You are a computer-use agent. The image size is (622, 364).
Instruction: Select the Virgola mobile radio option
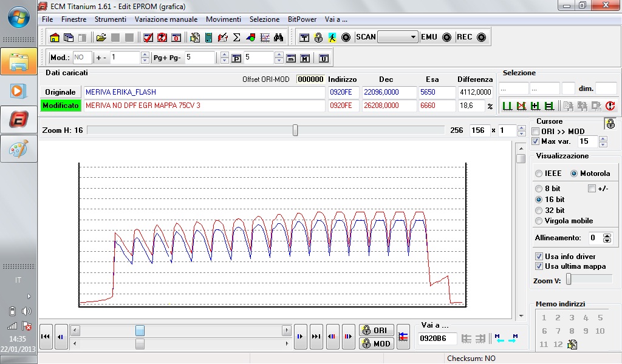pyautogui.click(x=539, y=221)
